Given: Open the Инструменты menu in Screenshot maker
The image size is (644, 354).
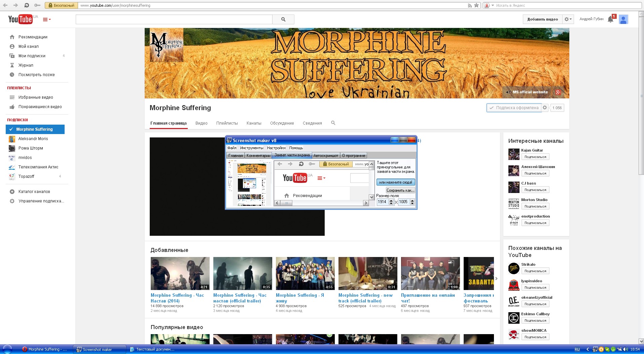Looking at the screenshot, I should coord(252,148).
